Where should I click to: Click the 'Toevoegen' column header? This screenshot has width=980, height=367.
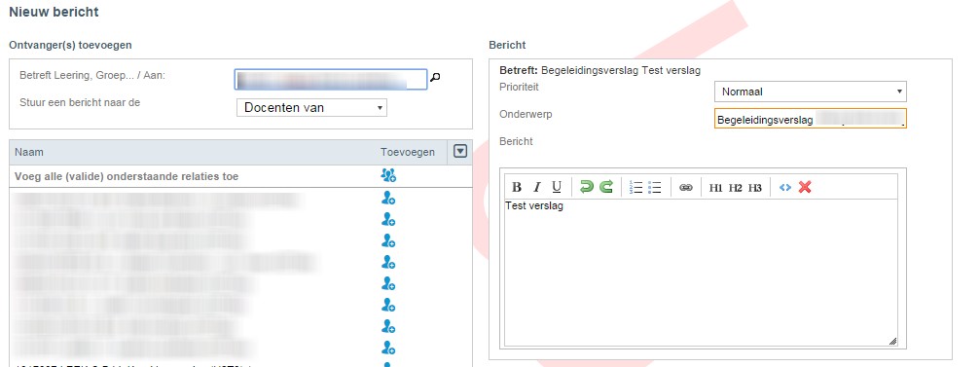pos(408,152)
